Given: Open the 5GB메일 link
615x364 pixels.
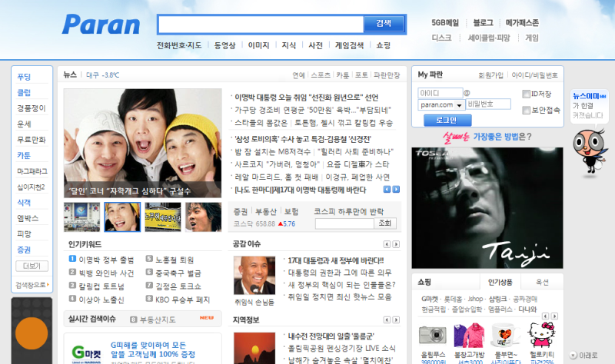Looking at the screenshot, I should [x=445, y=23].
